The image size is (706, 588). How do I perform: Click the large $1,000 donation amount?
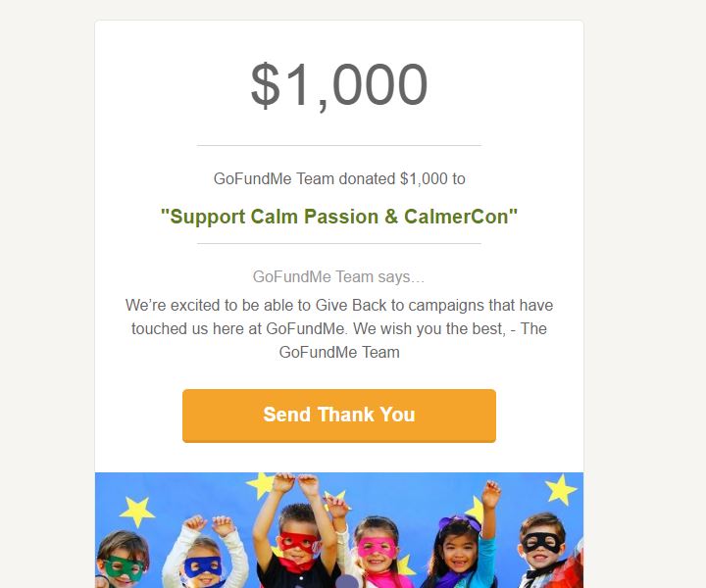click(x=339, y=85)
